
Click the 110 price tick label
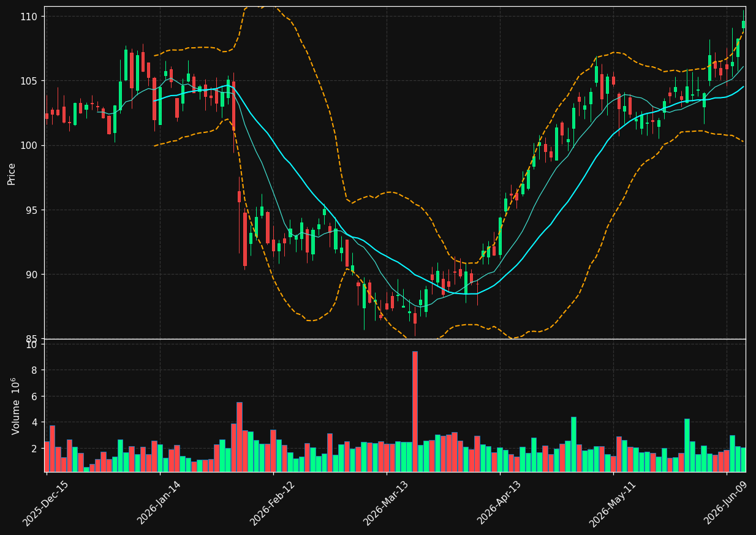tap(29, 17)
